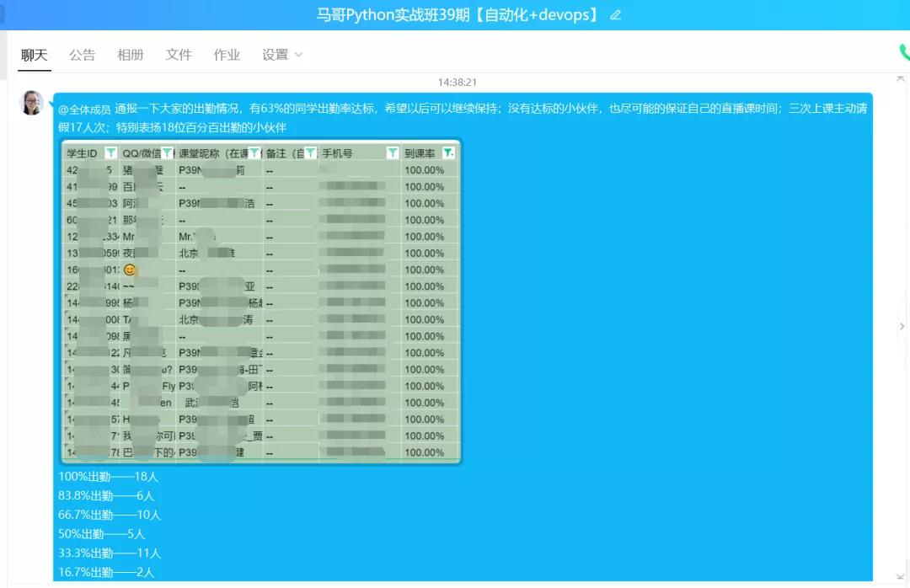The width and height of the screenshot is (910, 588).
Task: Click the filter icon on 手机号 column
Action: [x=392, y=152]
